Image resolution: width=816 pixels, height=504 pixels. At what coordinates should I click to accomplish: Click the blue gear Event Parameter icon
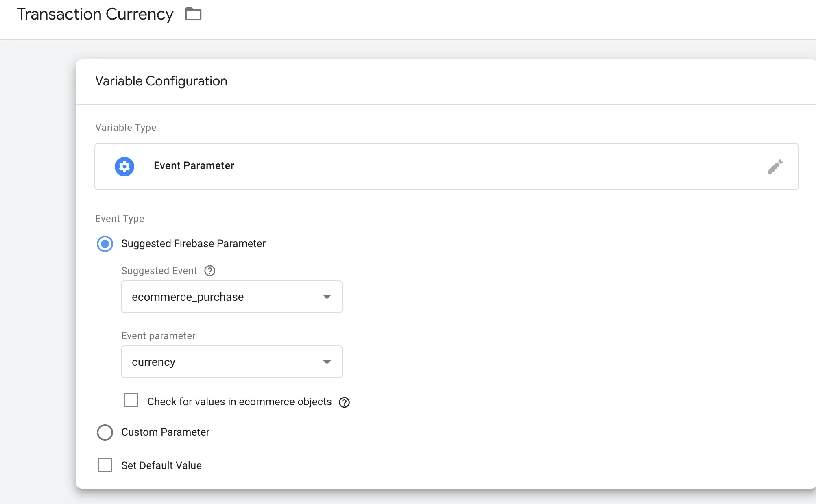coord(124,167)
